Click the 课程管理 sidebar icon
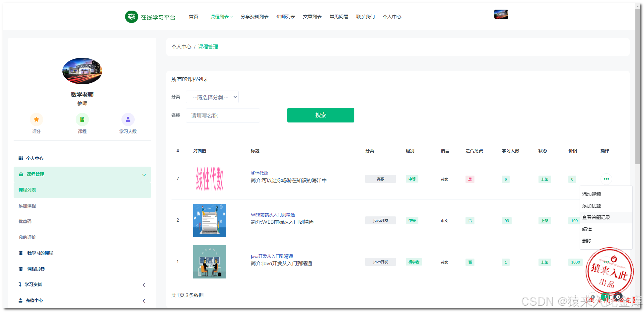Image resolution: width=644 pixels, height=312 pixels. coord(21,174)
